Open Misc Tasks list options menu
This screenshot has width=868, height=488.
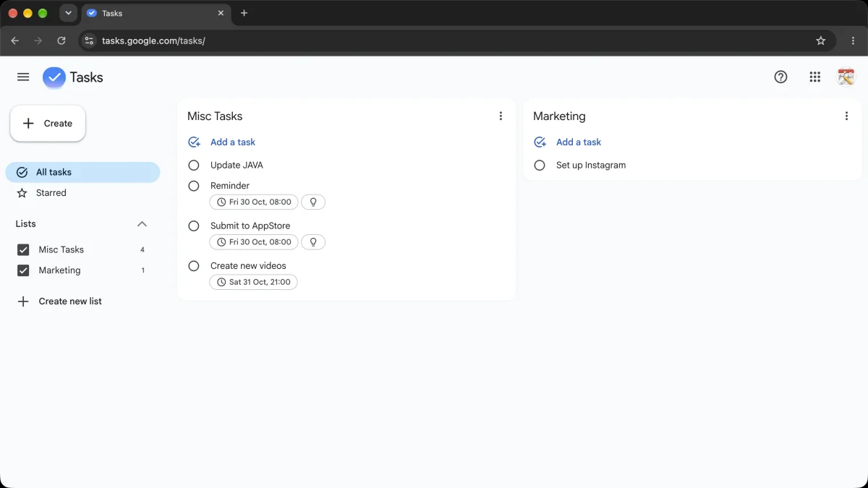point(501,116)
